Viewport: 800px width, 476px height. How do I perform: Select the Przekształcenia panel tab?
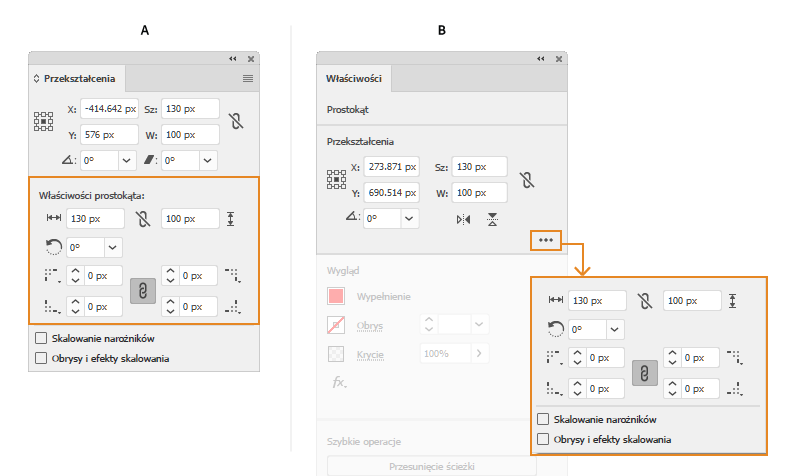click(78, 78)
